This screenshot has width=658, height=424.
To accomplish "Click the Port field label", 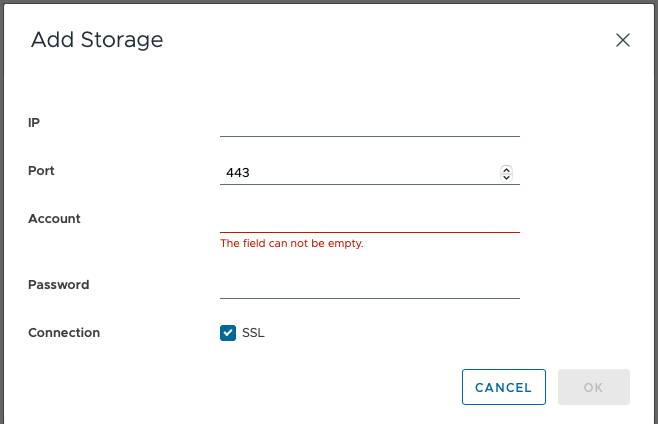I will pyautogui.click(x=41, y=171).
